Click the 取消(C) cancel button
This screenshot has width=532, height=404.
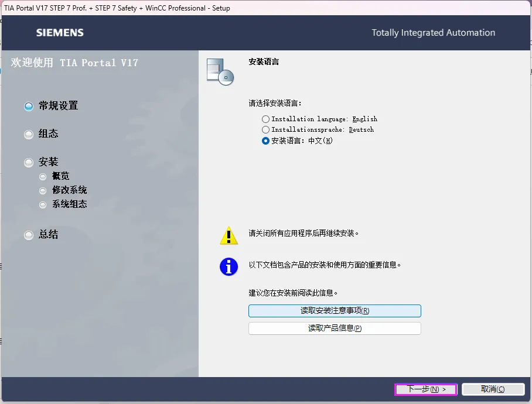pyautogui.click(x=493, y=389)
